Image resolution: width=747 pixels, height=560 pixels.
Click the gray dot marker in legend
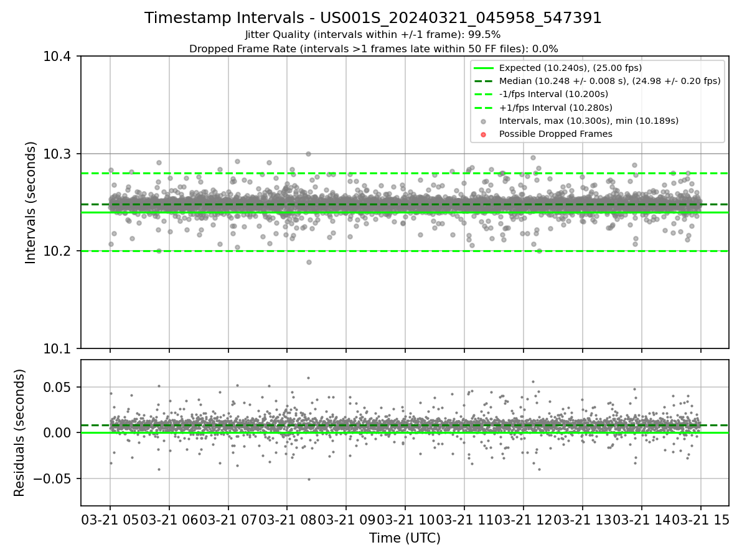pyautogui.click(x=484, y=121)
